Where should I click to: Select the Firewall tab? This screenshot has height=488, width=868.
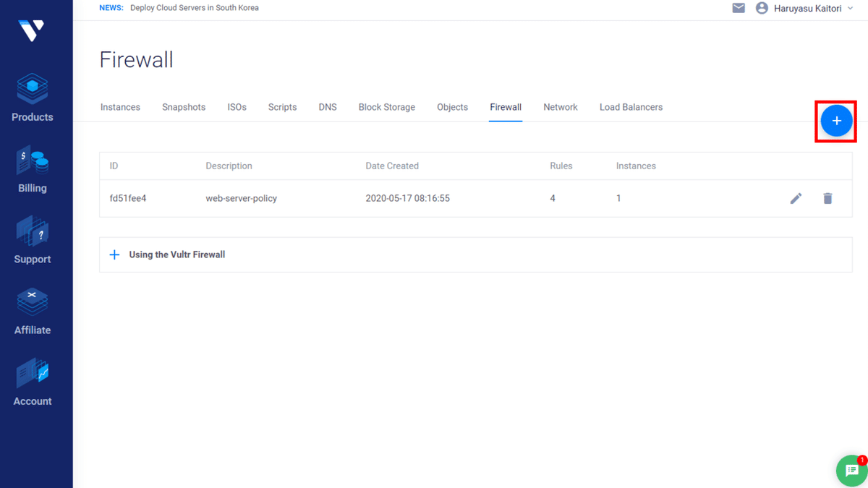click(x=506, y=107)
